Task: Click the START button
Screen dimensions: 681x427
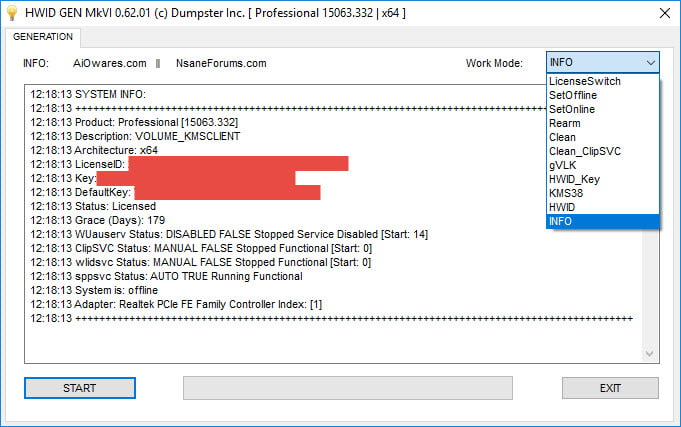Action: (x=79, y=388)
